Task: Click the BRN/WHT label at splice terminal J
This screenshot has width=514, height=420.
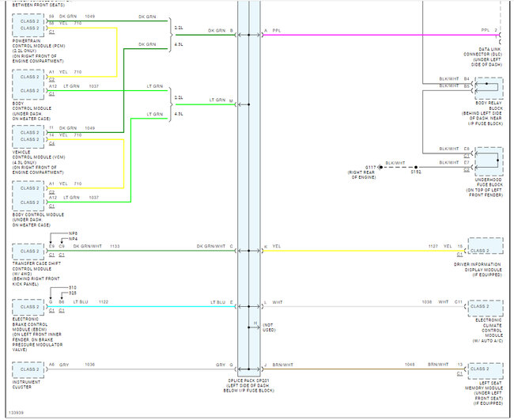Action: pyautogui.click(x=282, y=365)
